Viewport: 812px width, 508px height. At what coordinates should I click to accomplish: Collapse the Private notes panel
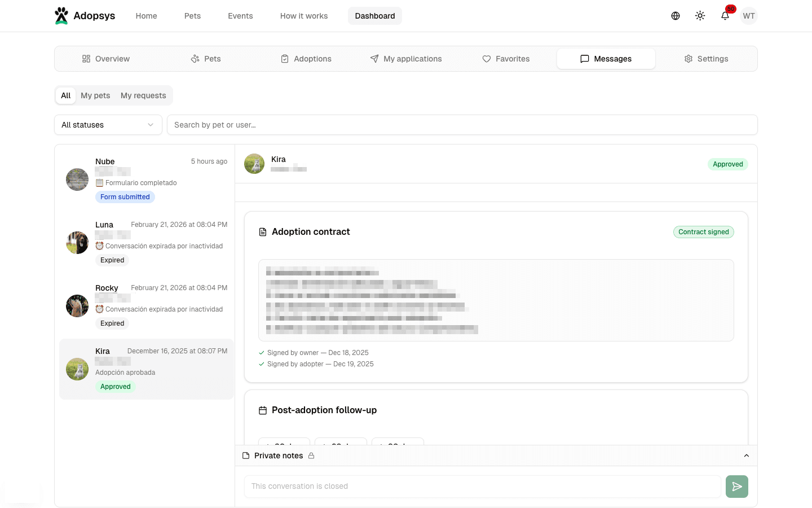(747, 456)
